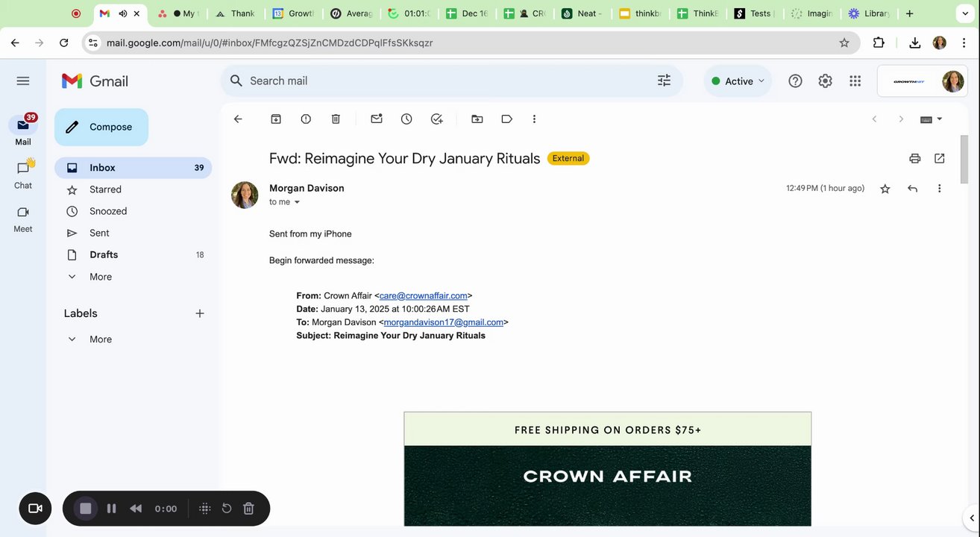Open more options in email toolbar
The width and height of the screenshot is (980, 537).
(x=534, y=119)
